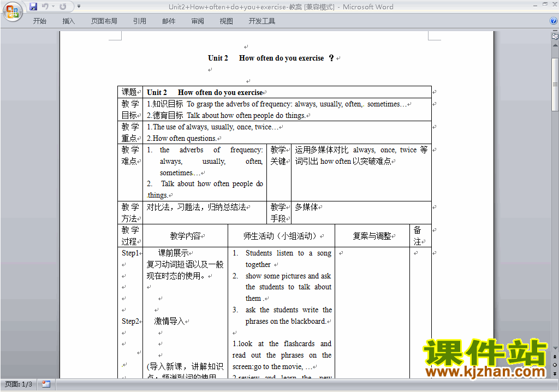Click the Previous Page double-arrow button
Viewport: 559px width, 392px height.
(555, 357)
